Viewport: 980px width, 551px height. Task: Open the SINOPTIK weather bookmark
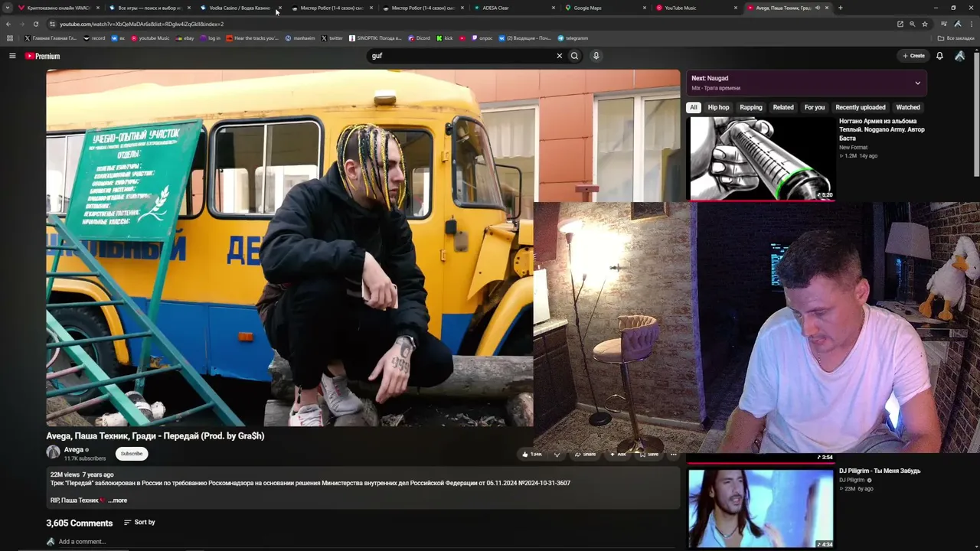375,38
